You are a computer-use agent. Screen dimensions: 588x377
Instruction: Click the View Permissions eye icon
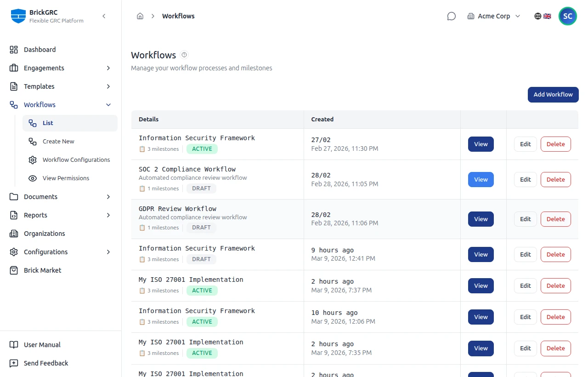(x=32, y=178)
